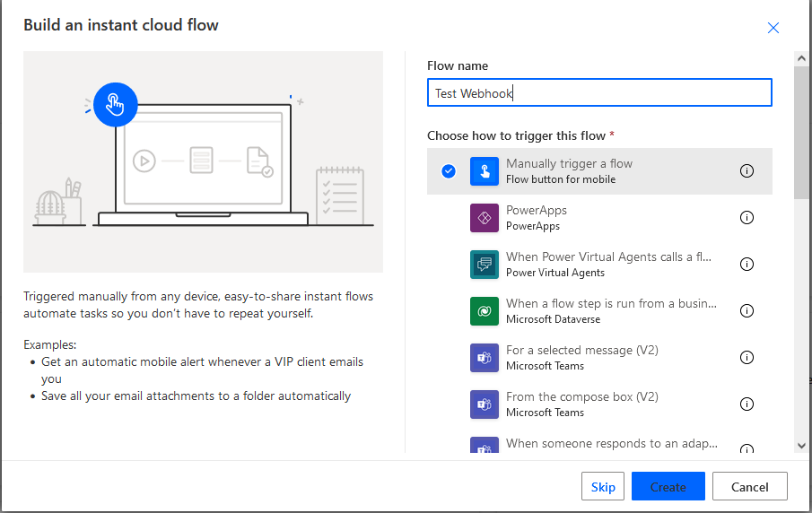This screenshot has width=812, height=513.
Task: Show info for Dataverse flow step trigger
Action: coord(747,310)
